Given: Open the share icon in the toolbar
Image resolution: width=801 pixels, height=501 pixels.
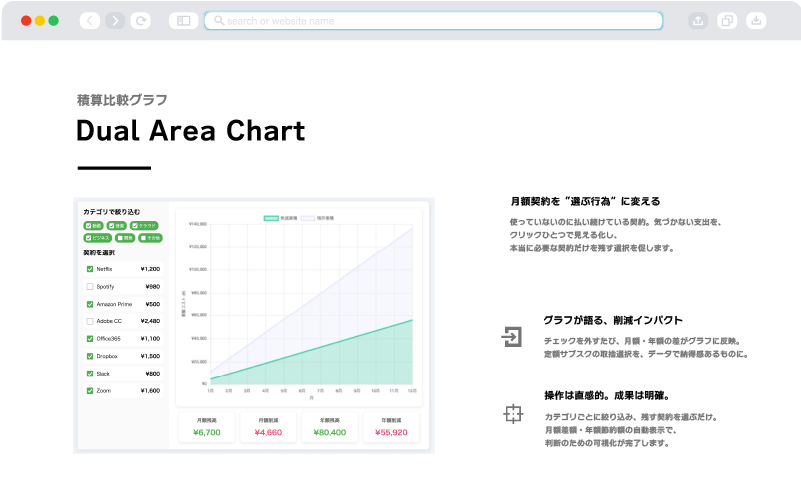Looking at the screenshot, I should pos(698,20).
